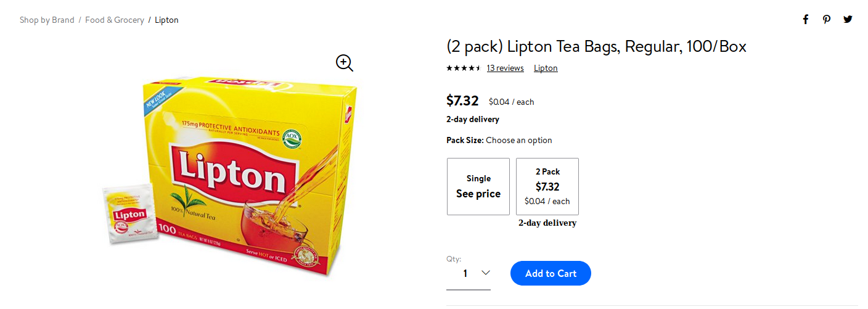The width and height of the screenshot is (868, 309).
Task: Click the 2-day delivery text below price
Action: point(473,119)
